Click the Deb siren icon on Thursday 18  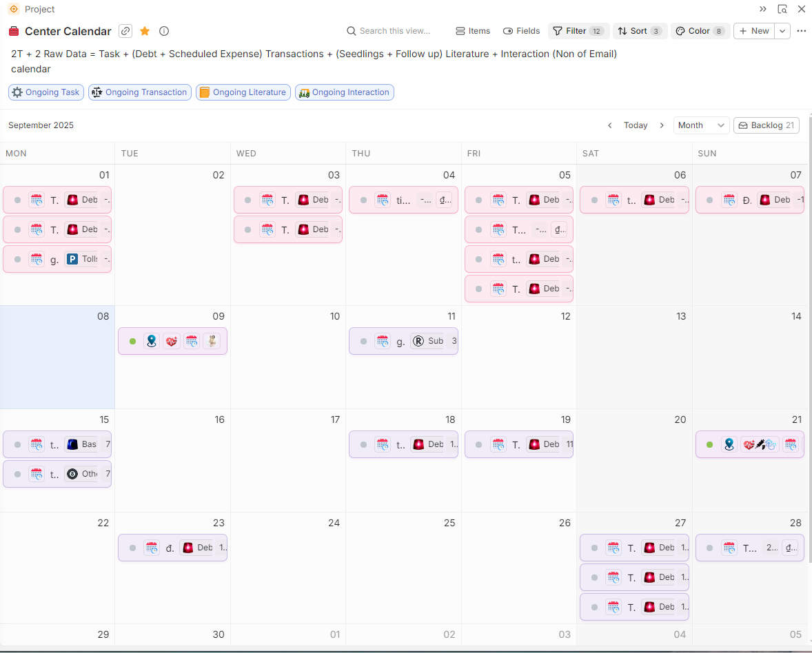(x=418, y=444)
